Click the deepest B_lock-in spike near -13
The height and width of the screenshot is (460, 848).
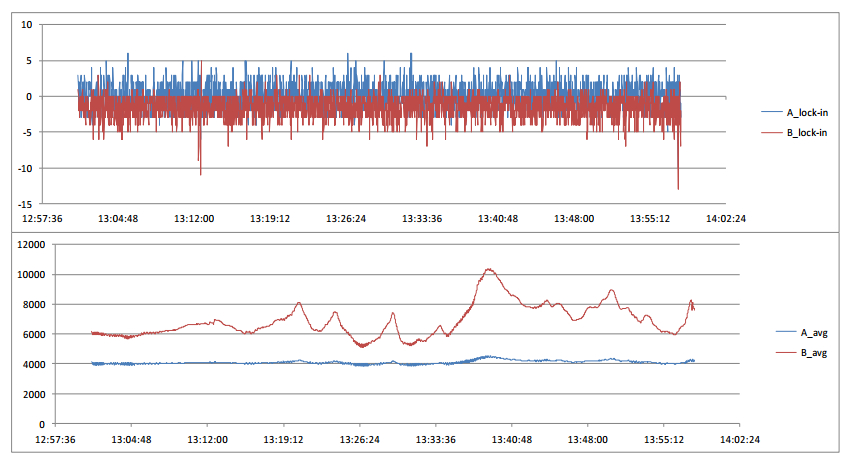pos(678,188)
